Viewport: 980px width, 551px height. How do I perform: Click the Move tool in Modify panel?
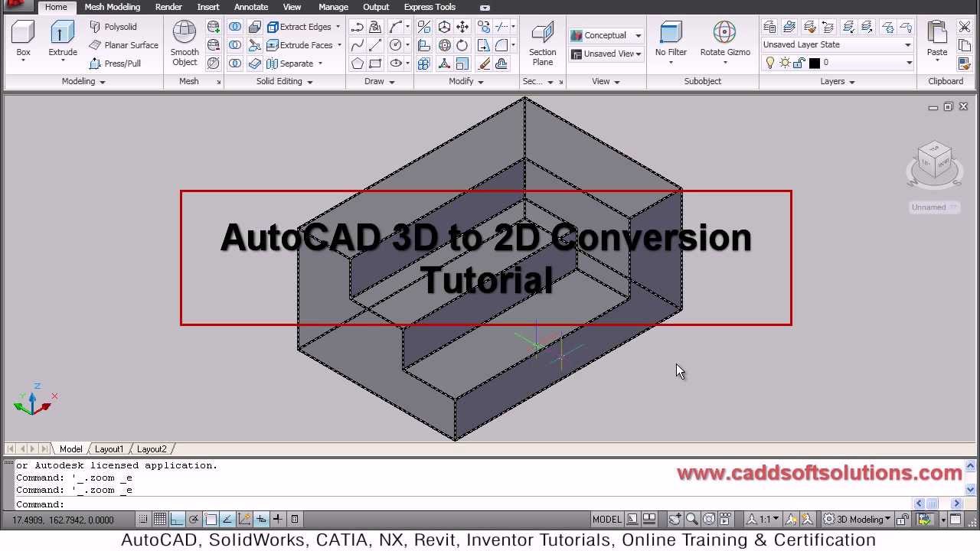coord(462,27)
